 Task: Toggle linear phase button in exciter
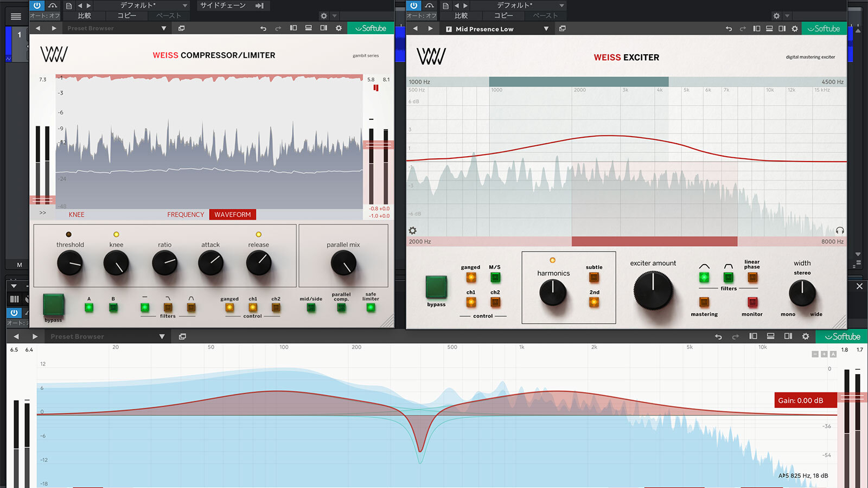pyautogui.click(x=752, y=277)
